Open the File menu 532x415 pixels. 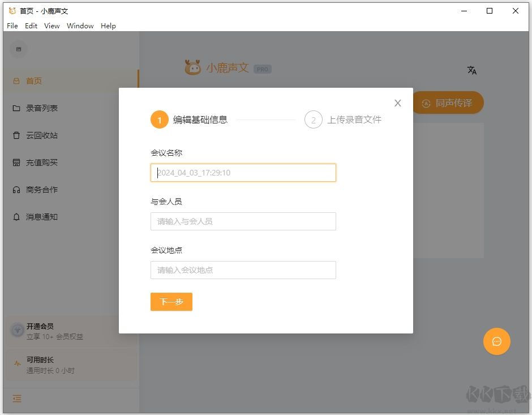pos(12,25)
